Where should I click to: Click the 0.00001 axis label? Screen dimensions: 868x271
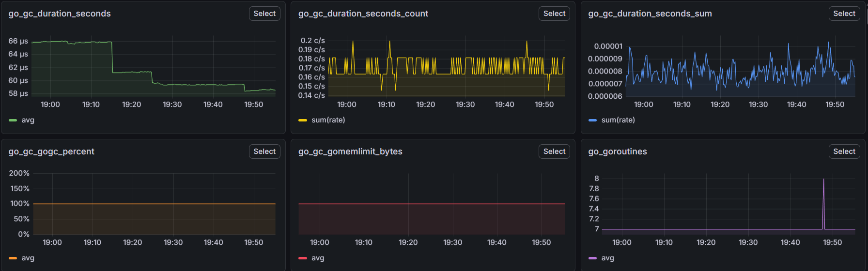pyautogui.click(x=608, y=46)
